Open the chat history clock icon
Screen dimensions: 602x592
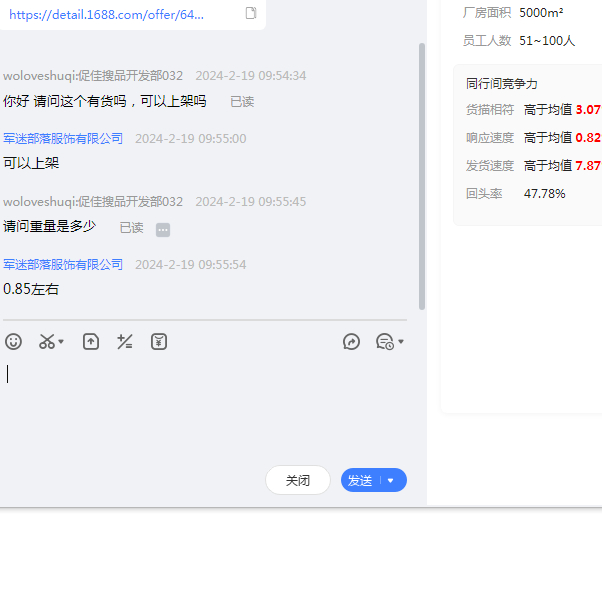tap(384, 342)
